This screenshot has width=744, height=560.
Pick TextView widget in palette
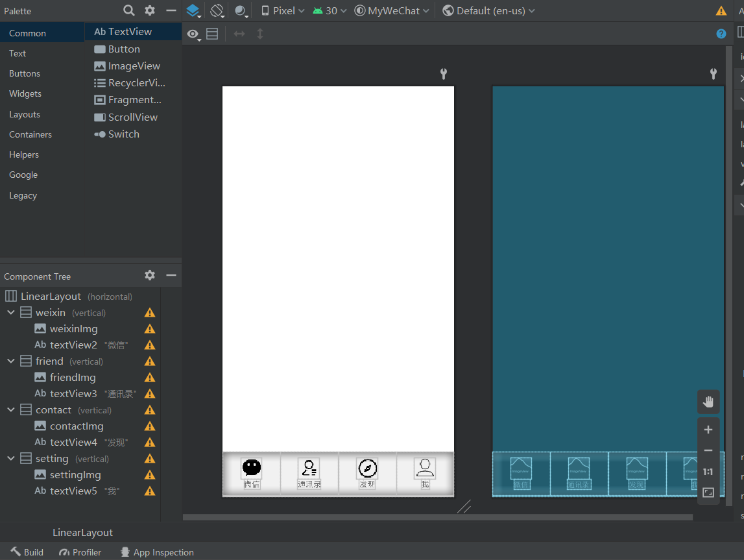[134, 32]
